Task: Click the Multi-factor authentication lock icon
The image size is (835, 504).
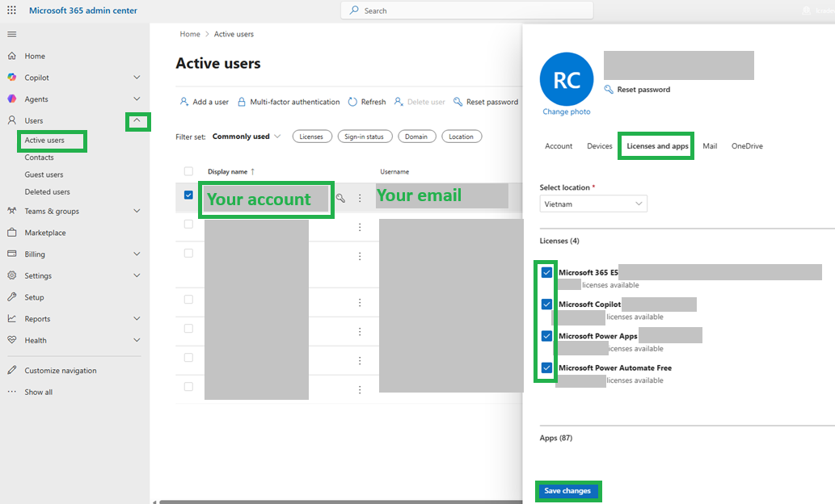Action: [242, 102]
